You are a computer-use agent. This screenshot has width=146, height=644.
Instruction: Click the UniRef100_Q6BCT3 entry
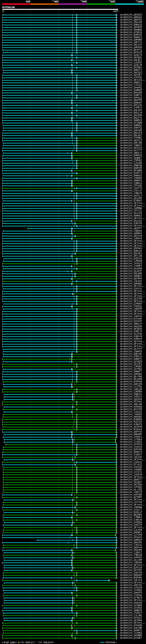click(131, 70)
